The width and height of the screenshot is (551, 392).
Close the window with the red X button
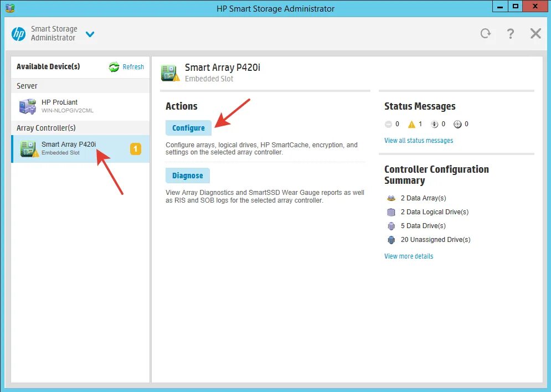click(x=535, y=6)
